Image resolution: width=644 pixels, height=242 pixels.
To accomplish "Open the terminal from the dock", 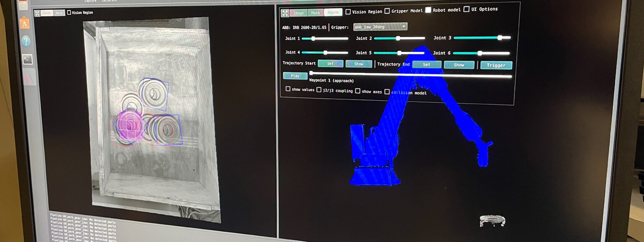I will tap(27, 59).
